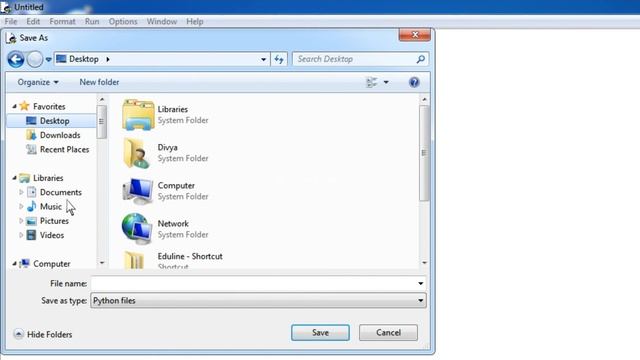The width and height of the screenshot is (640, 360).
Task: Click the Libraries icon in navigation tree
Action: (x=24, y=178)
